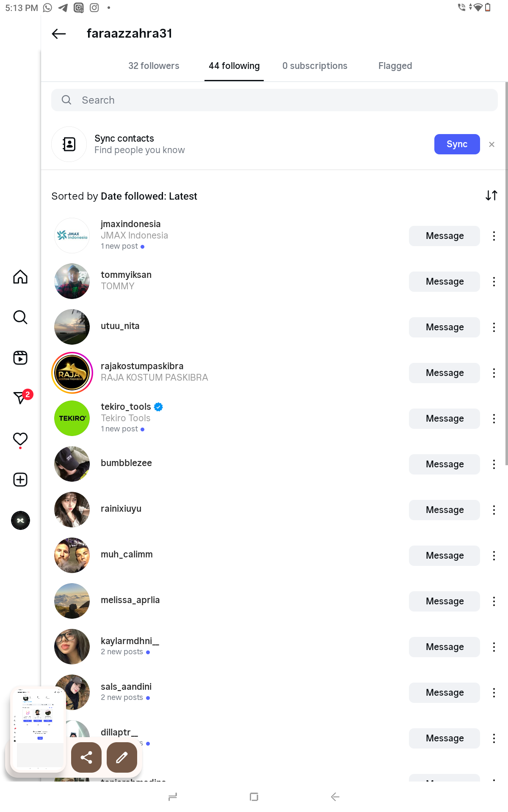Open the Reels icon
This screenshot has height=812, width=508.
tap(20, 358)
